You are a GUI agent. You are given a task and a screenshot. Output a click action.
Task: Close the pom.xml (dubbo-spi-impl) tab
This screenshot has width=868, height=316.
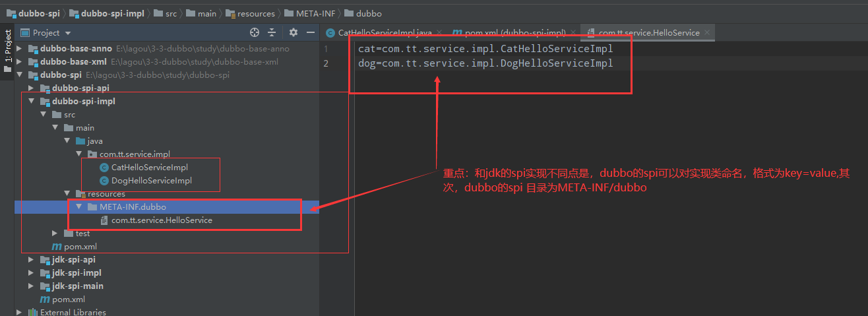(573, 32)
